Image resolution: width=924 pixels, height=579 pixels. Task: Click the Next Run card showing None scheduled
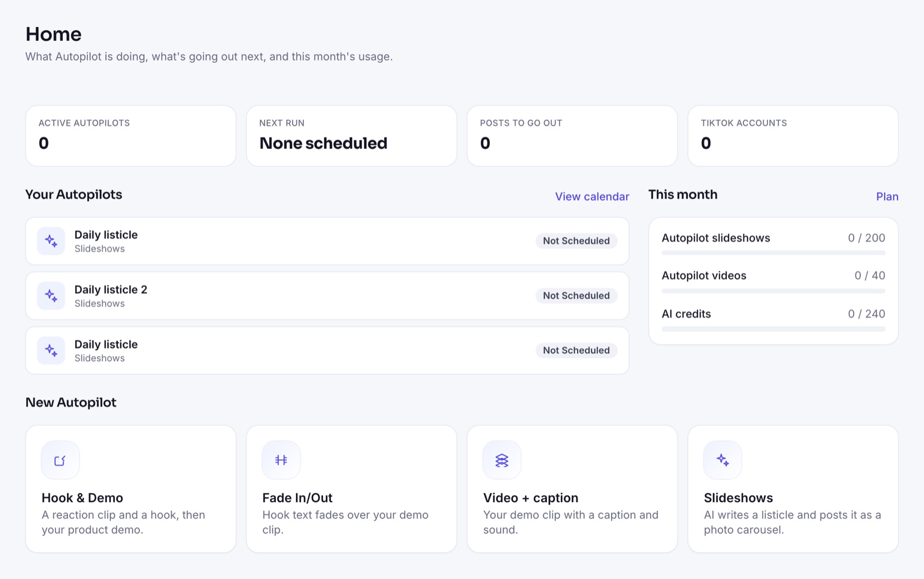click(x=352, y=136)
